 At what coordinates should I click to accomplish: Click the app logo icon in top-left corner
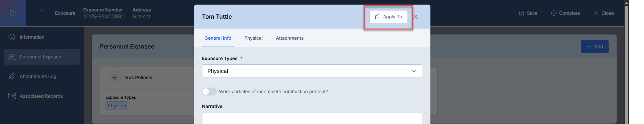13,13
